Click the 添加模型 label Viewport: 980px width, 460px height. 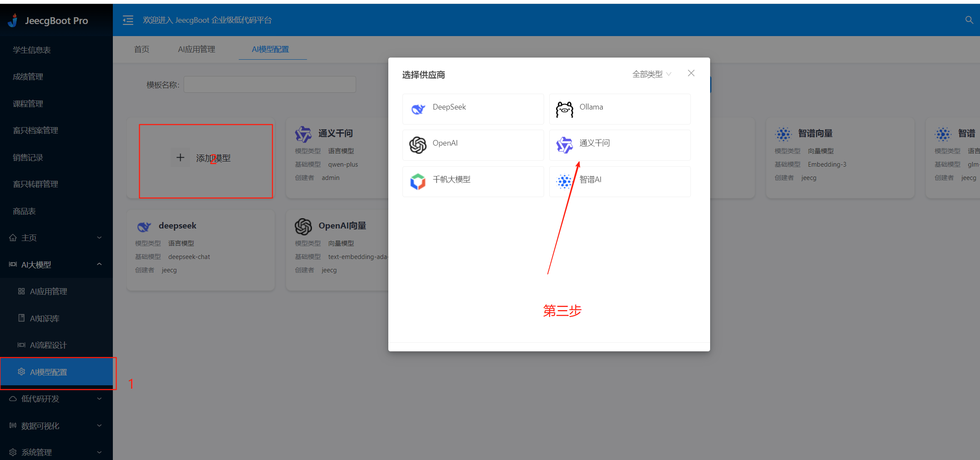[x=213, y=158]
